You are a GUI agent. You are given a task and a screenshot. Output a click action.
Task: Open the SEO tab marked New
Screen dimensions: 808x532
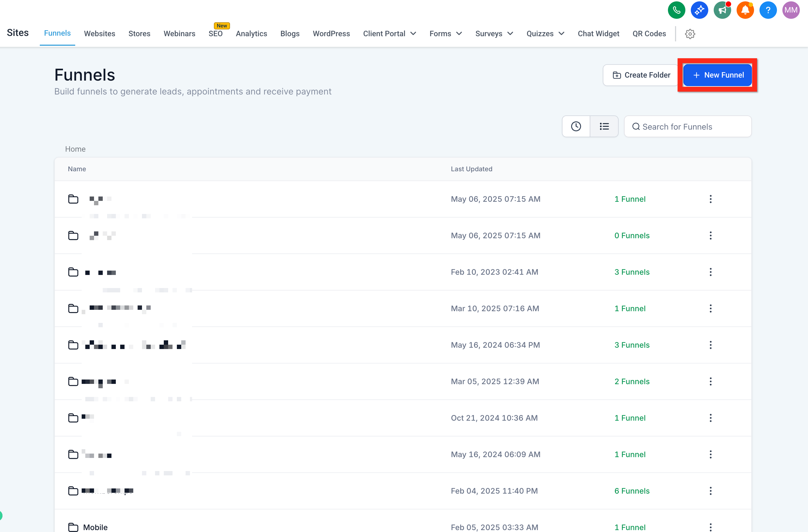[x=215, y=33]
